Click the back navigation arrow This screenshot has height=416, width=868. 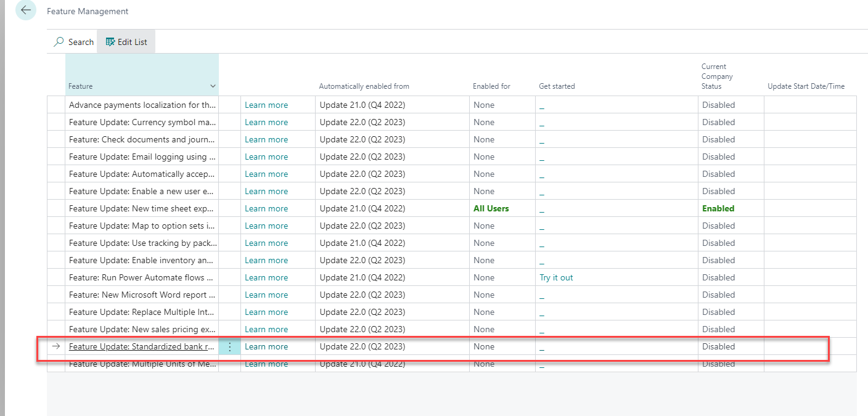pos(25,10)
